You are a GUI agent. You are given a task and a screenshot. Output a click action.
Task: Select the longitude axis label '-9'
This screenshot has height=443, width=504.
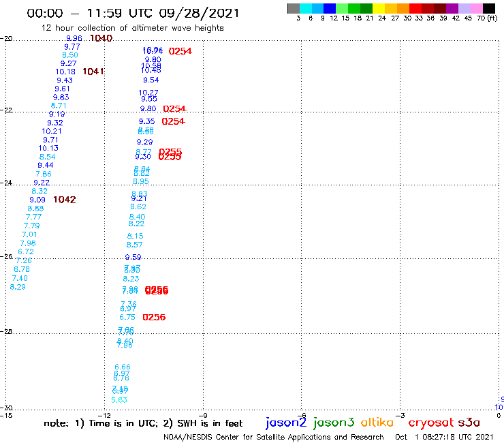pos(203,415)
